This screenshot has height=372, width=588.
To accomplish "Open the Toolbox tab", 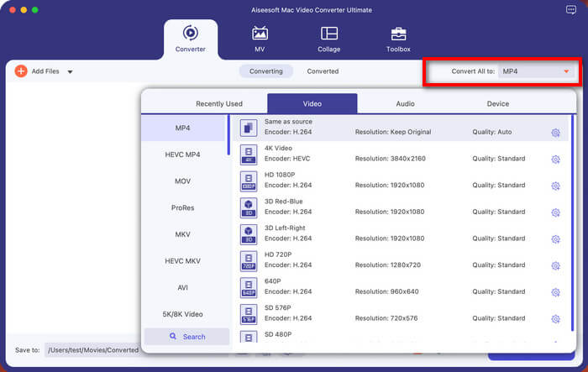I will pyautogui.click(x=398, y=39).
